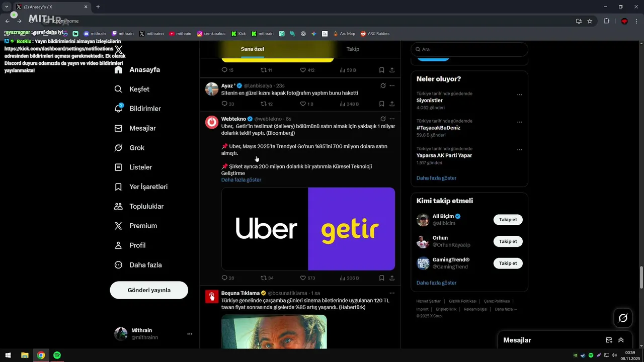Open volume control in system tray
Screen dimensions: 644x362
(614, 355)
